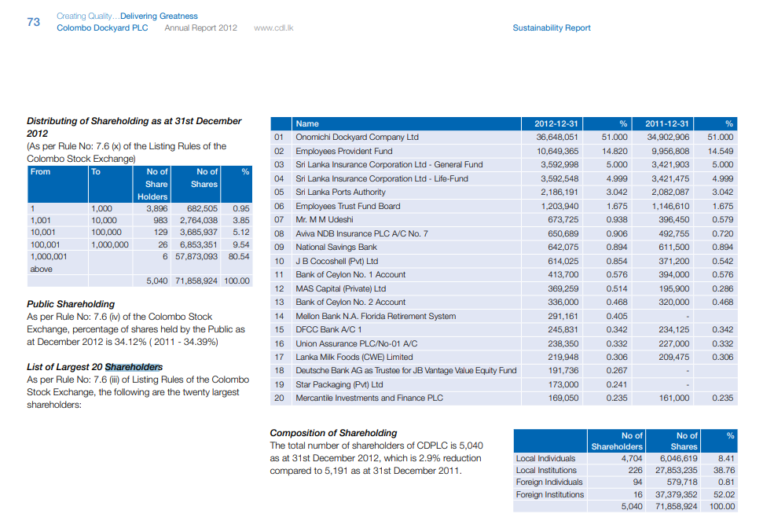Click the No of Share Holders header
Screen dimensions: 763x532
tap(152, 184)
